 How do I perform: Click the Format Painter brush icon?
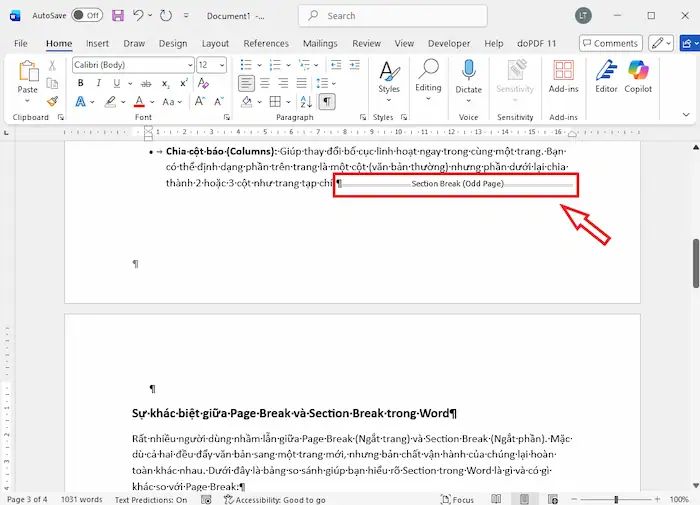(x=52, y=101)
